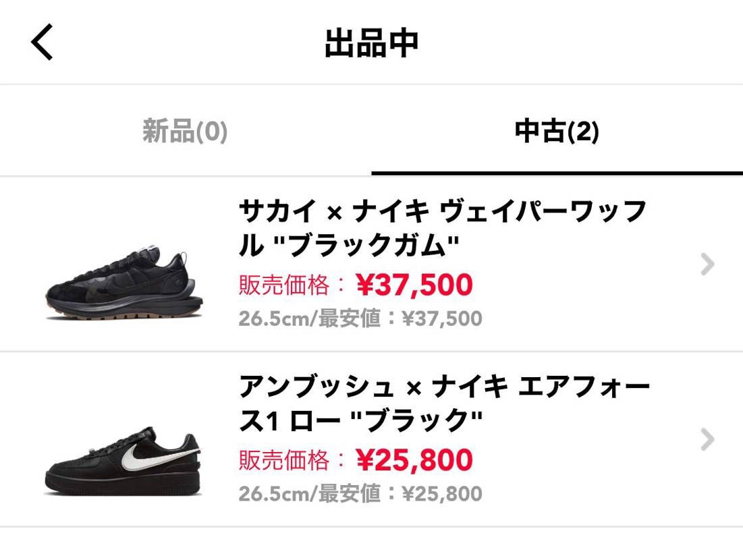Screen dimensions: 743x560
Task: Go back using the left arrow icon
Action: click(x=42, y=42)
